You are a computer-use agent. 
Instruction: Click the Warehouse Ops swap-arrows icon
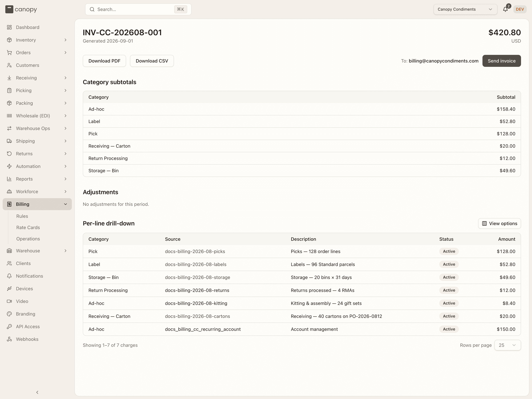coord(9,129)
